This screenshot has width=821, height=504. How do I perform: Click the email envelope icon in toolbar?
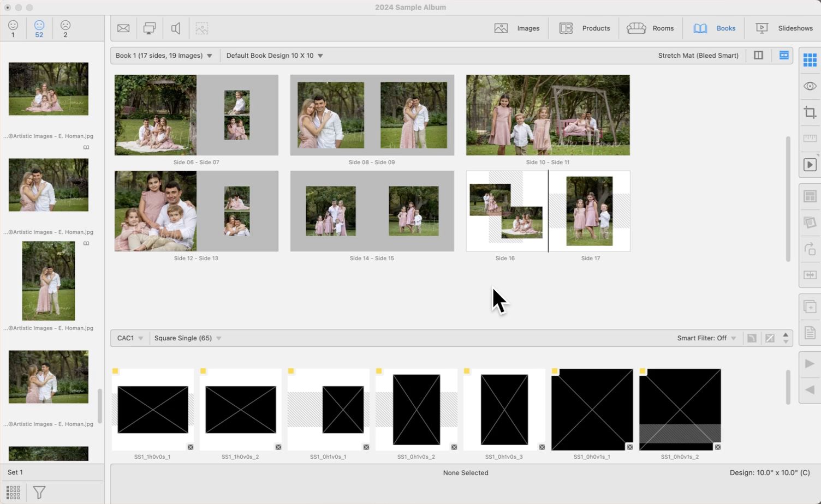click(123, 28)
